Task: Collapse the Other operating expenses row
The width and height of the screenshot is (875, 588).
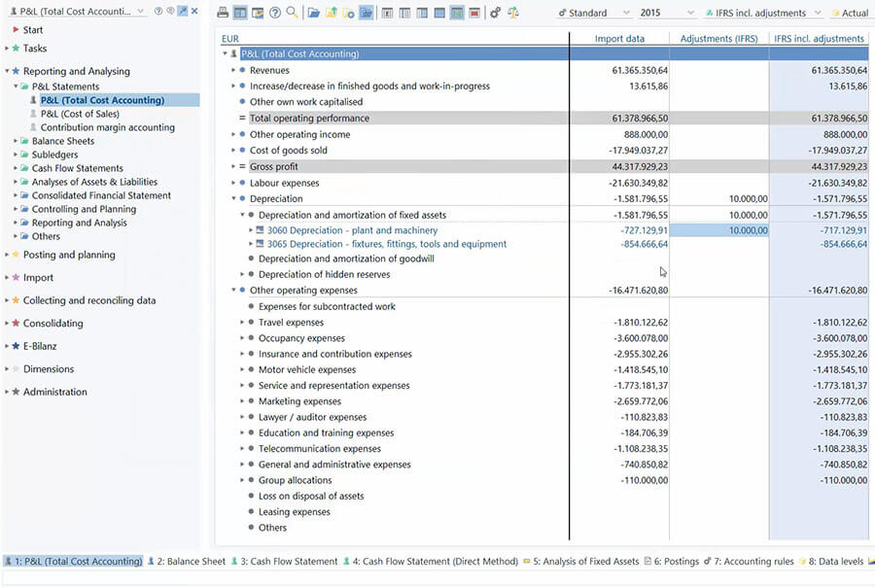Action: click(233, 290)
